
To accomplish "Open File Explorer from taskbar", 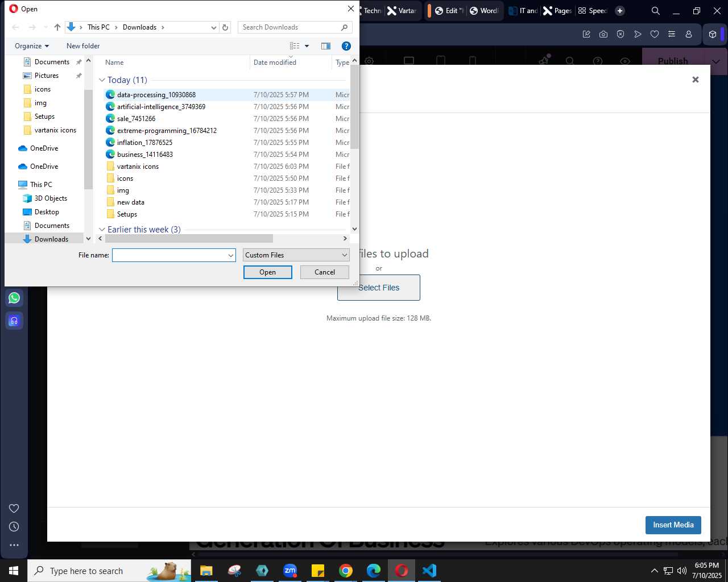I will 206,571.
